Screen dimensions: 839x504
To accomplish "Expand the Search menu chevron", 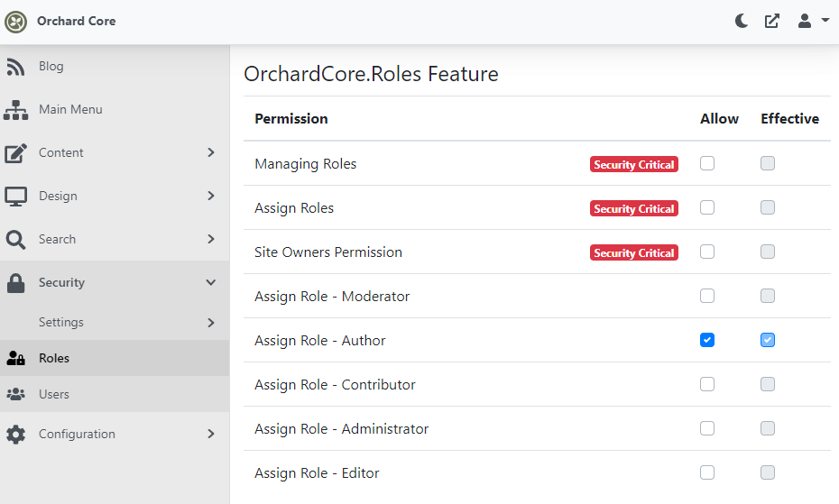I will [211, 239].
